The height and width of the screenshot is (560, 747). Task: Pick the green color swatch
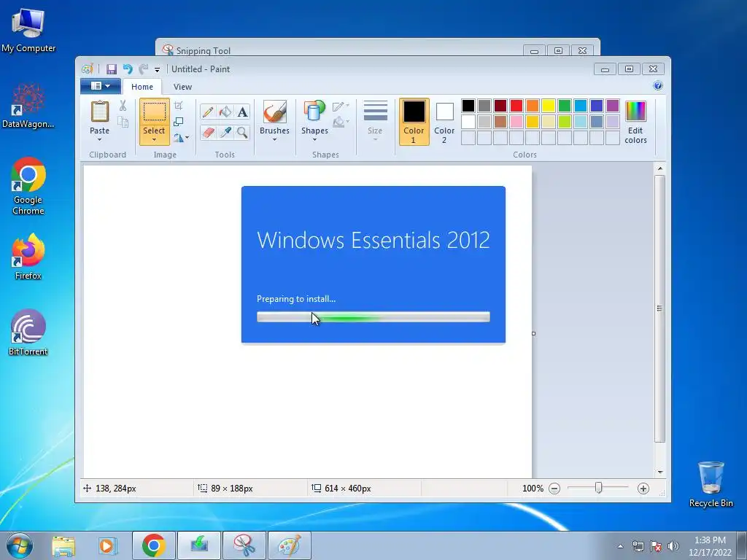click(565, 106)
